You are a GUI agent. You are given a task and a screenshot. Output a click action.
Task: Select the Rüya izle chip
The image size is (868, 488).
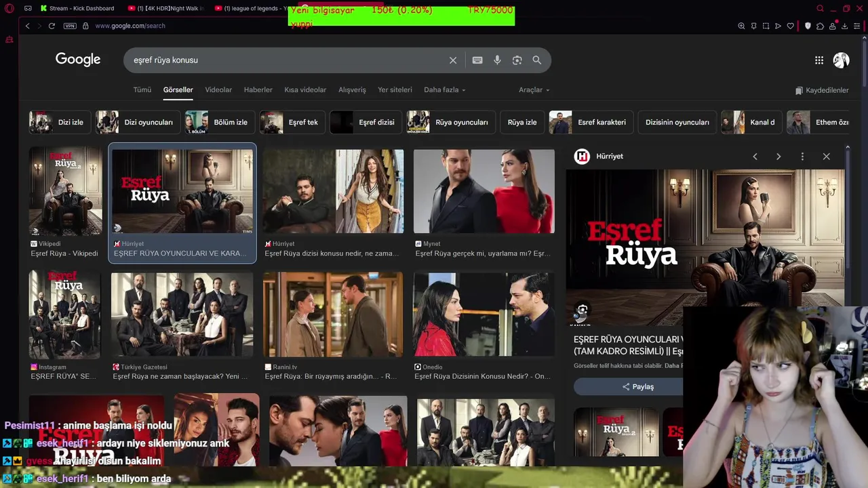click(x=522, y=122)
